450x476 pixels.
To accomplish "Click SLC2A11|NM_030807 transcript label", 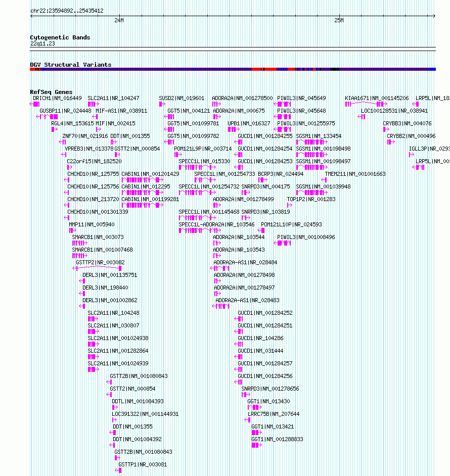I will (x=113, y=326).
